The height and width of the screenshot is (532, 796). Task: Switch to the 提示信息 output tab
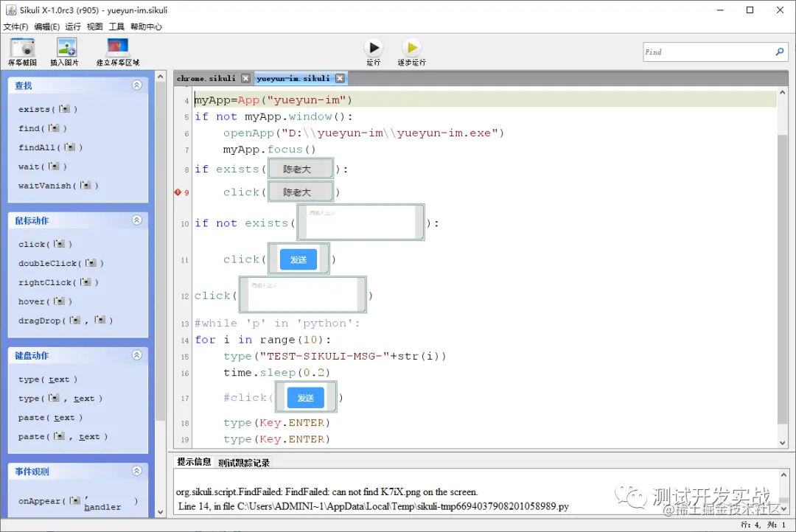(x=194, y=462)
